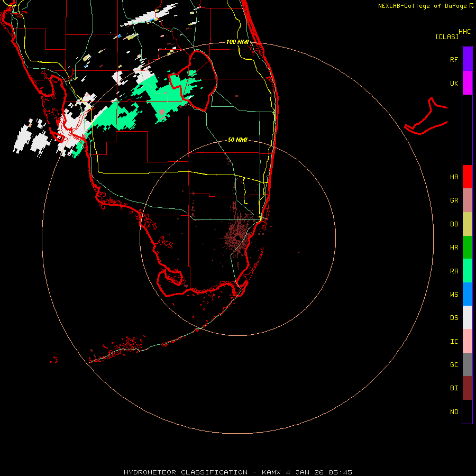Click the UK legend label
Image resolution: width=476 pixels, height=476 pixels.
pos(454,83)
